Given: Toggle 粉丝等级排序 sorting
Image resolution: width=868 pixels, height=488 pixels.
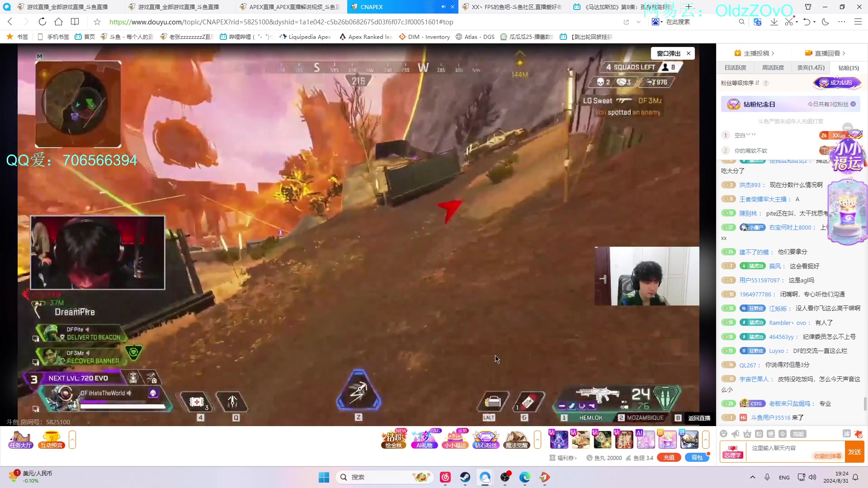Looking at the screenshot, I should click(740, 83).
